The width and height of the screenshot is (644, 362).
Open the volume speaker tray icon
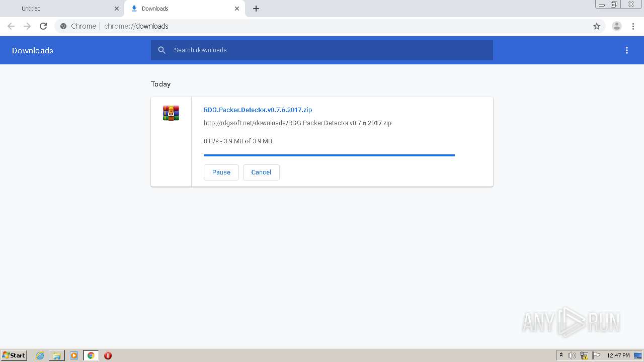click(572, 355)
